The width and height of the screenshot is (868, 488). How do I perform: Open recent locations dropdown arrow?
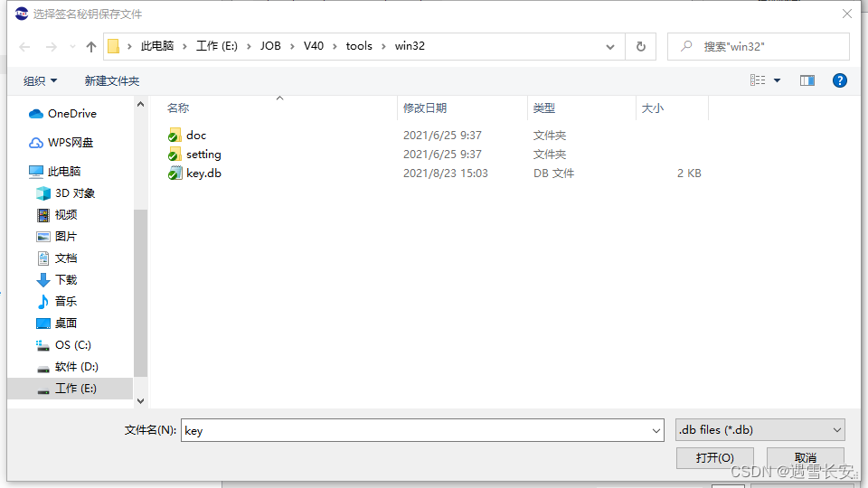point(72,47)
